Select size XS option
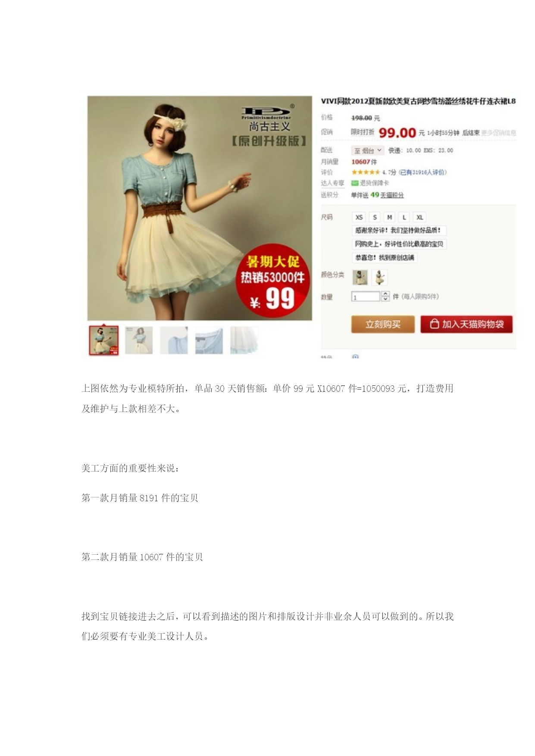 (x=359, y=217)
